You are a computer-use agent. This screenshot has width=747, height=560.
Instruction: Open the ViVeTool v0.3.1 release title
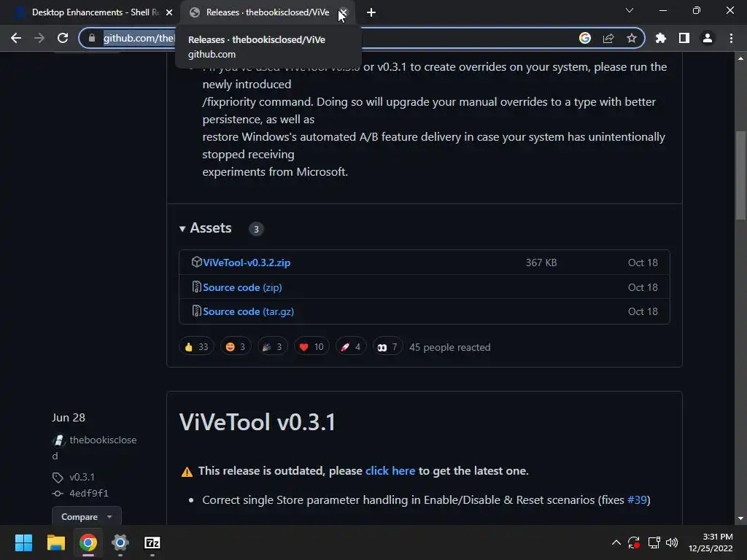tap(258, 422)
